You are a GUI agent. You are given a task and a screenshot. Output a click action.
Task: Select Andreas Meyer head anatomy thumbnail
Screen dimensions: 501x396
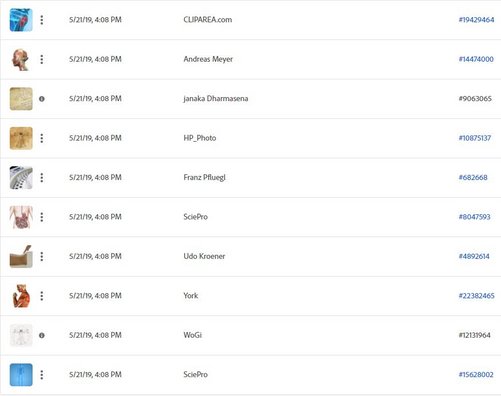[21, 59]
